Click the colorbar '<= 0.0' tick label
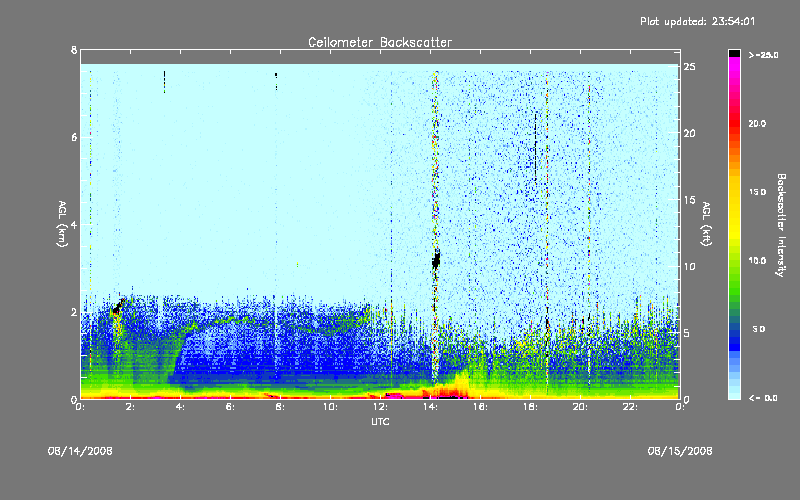 763,397
